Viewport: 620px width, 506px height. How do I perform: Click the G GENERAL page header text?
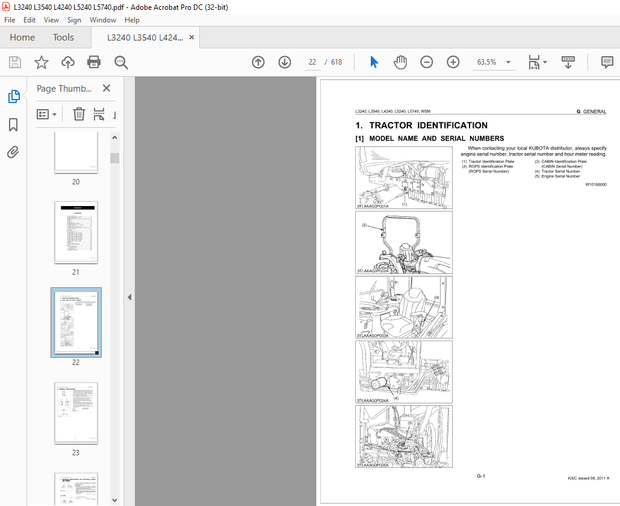591,111
